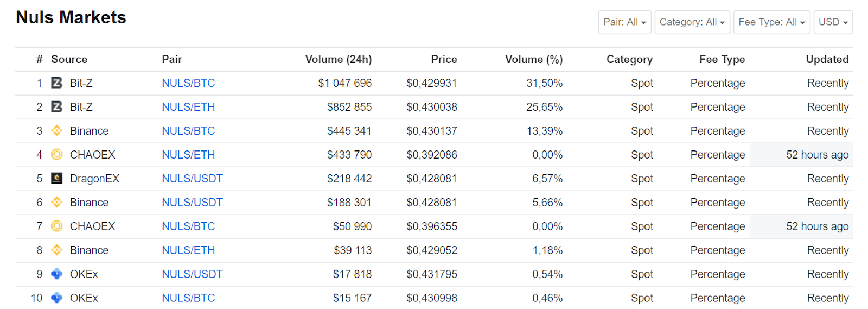Click the Binance logo in row 3
This screenshot has height=309, width=868.
point(56,131)
